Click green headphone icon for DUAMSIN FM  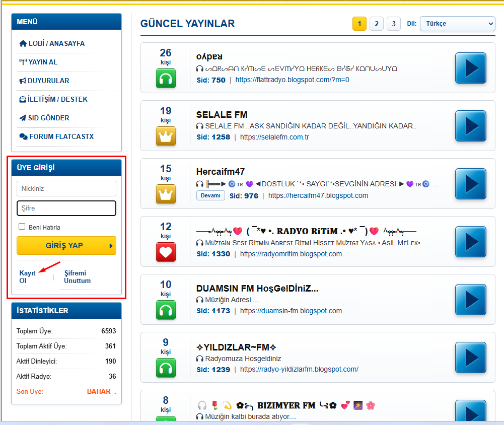(166, 310)
